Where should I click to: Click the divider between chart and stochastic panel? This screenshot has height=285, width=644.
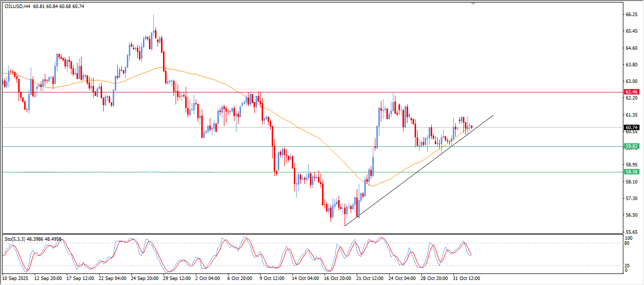pos(312,234)
